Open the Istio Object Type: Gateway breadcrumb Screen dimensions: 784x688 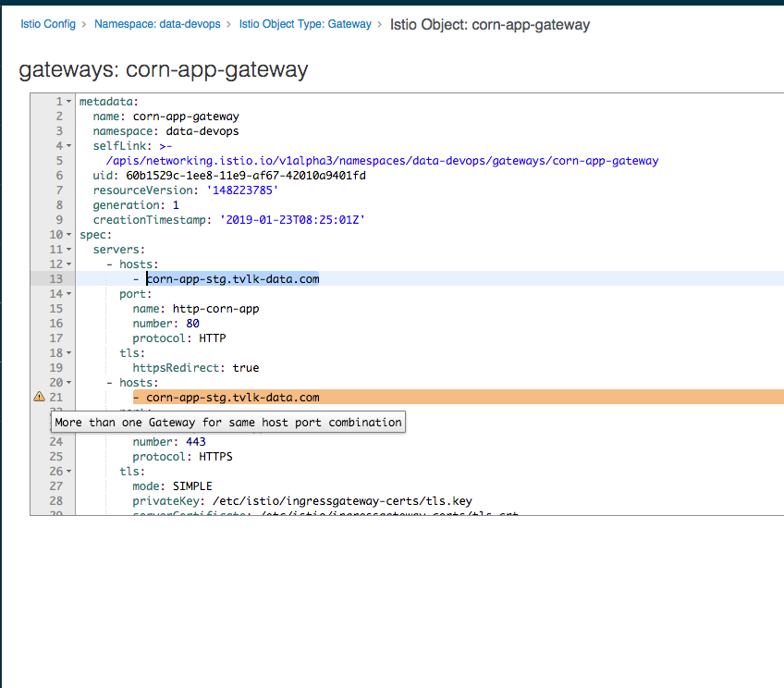[x=305, y=24]
